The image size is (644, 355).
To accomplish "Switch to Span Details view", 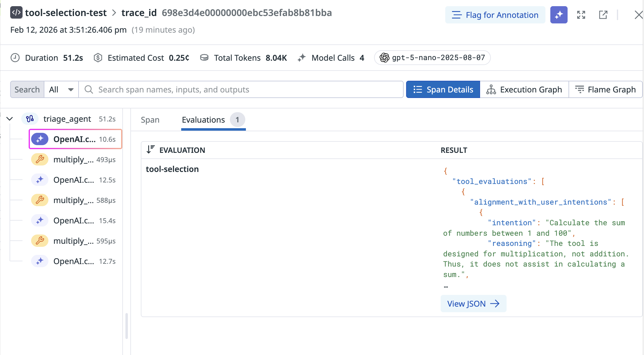I will click(443, 90).
